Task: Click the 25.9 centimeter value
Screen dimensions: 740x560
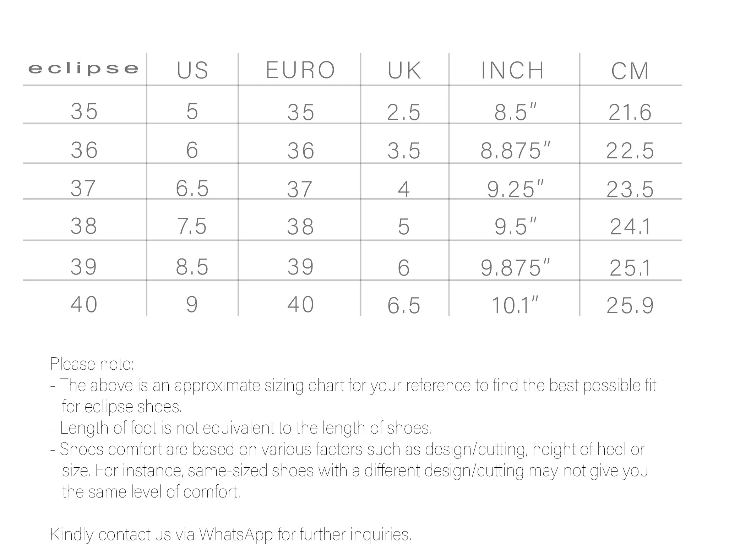Action: click(x=630, y=305)
